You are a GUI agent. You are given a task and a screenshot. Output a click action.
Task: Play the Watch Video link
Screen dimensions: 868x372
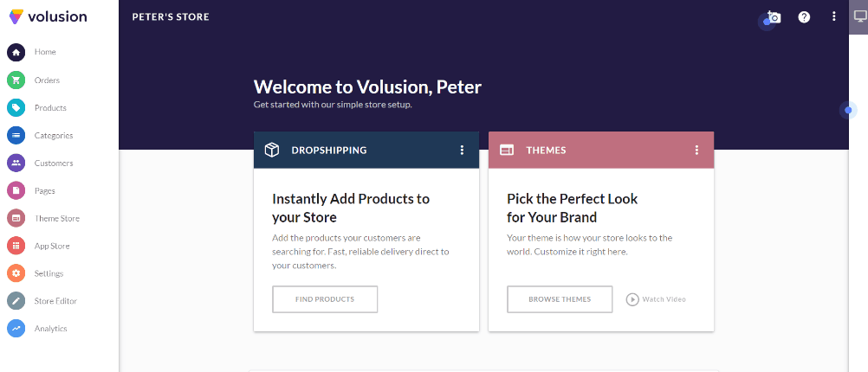(656, 299)
